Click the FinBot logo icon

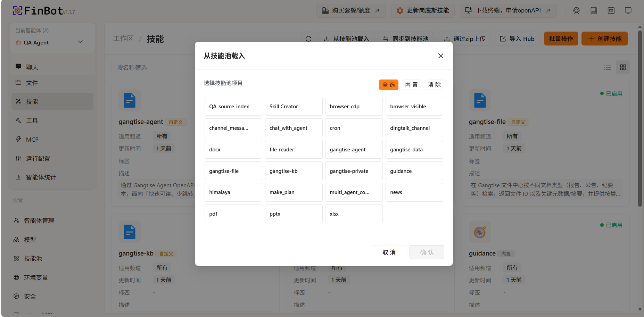[17, 11]
